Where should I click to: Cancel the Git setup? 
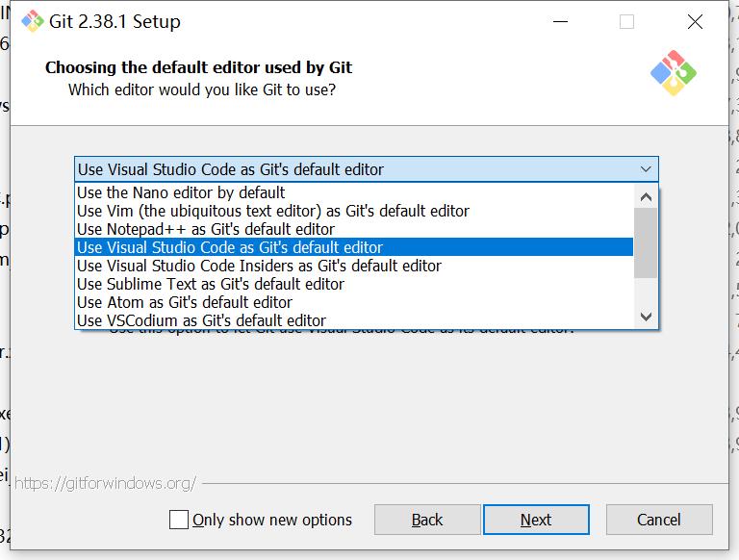coord(659,520)
